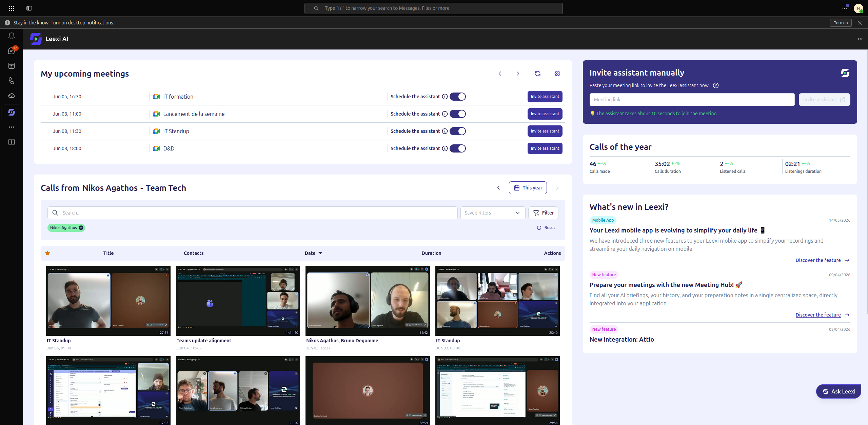This screenshot has height=425, width=868.
Task: Toggle schedule assistant for IT formation
Action: 458,97
